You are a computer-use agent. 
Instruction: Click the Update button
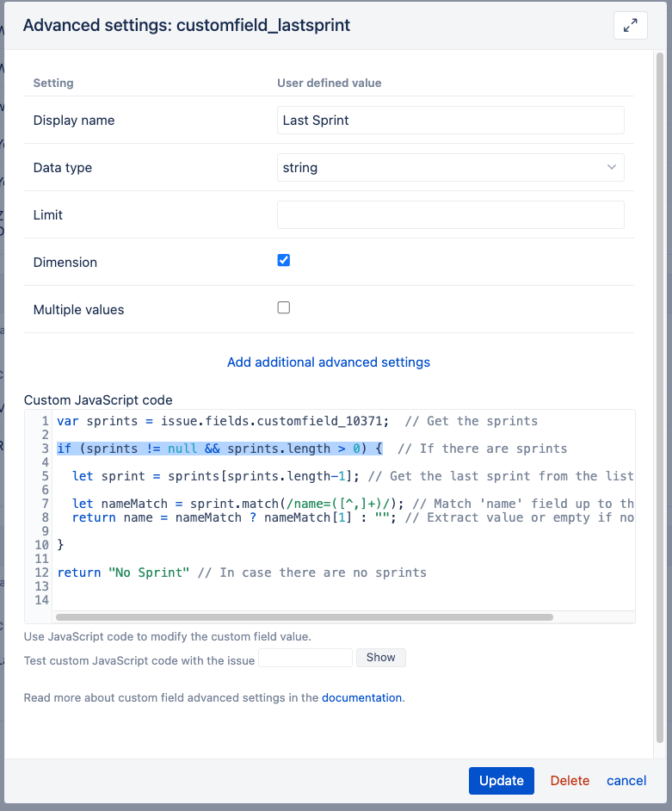click(x=501, y=781)
